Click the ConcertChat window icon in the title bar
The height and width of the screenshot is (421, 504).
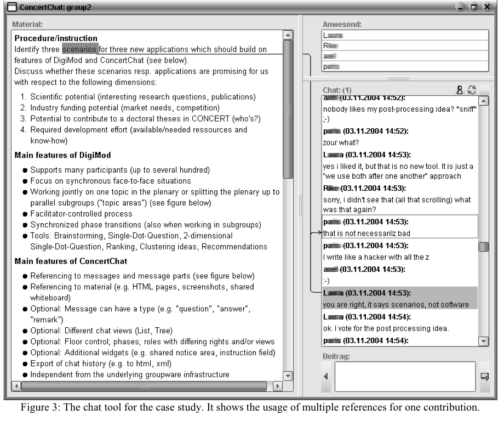(12, 7)
